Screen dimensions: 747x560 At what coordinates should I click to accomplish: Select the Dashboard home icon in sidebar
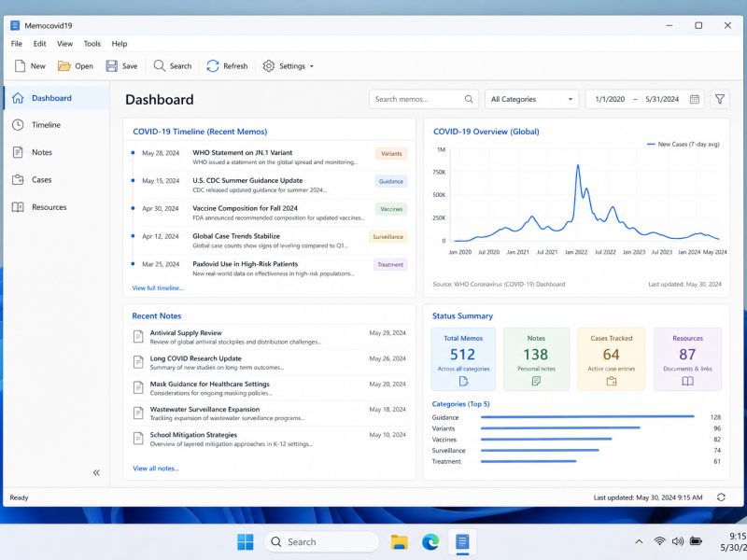pyautogui.click(x=18, y=98)
